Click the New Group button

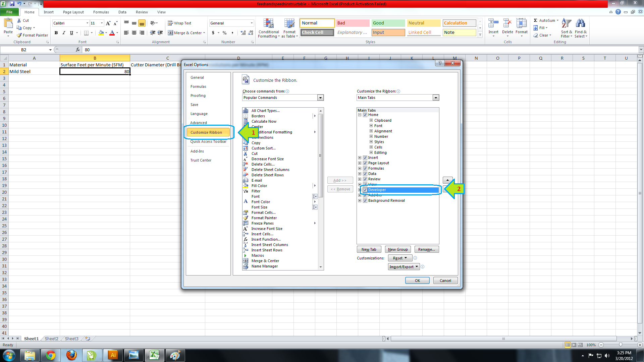point(398,249)
